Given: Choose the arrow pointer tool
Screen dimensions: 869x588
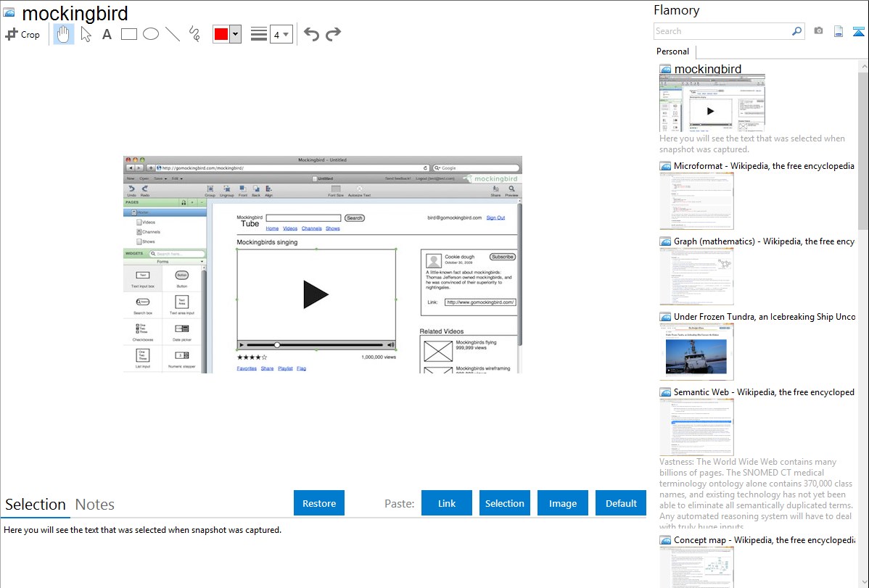Looking at the screenshot, I should pos(86,34).
